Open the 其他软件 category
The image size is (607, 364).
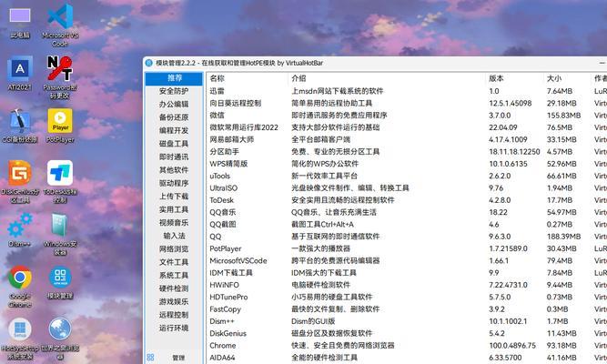(x=174, y=170)
